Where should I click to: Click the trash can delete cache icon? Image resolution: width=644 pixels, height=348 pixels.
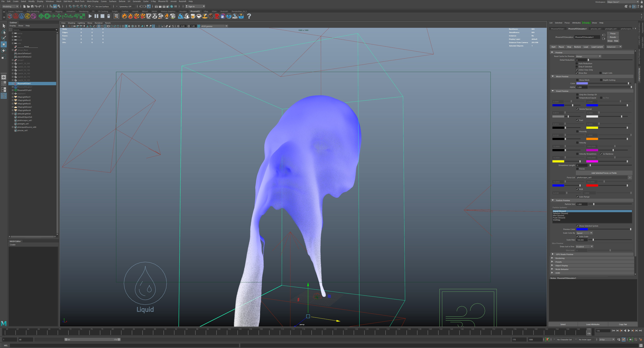109,16
